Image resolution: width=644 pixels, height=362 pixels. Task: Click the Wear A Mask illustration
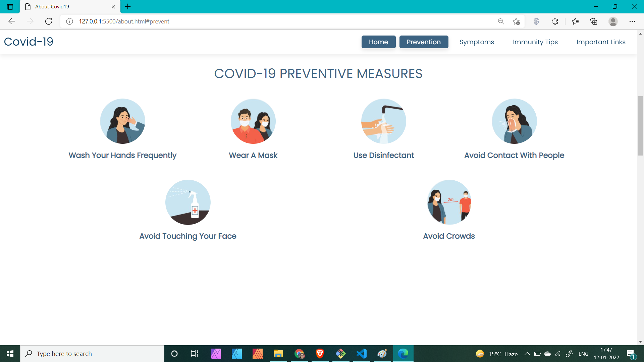(253, 121)
